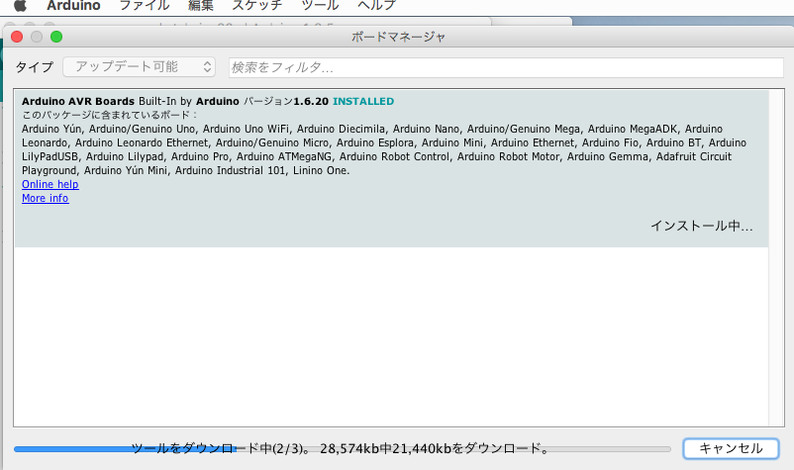
Task: Open the ヘルプ menu
Action: coord(376,6)
